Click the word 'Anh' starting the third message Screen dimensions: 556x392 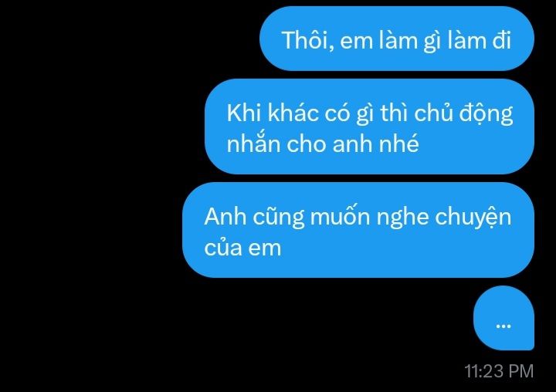(225, 216)
